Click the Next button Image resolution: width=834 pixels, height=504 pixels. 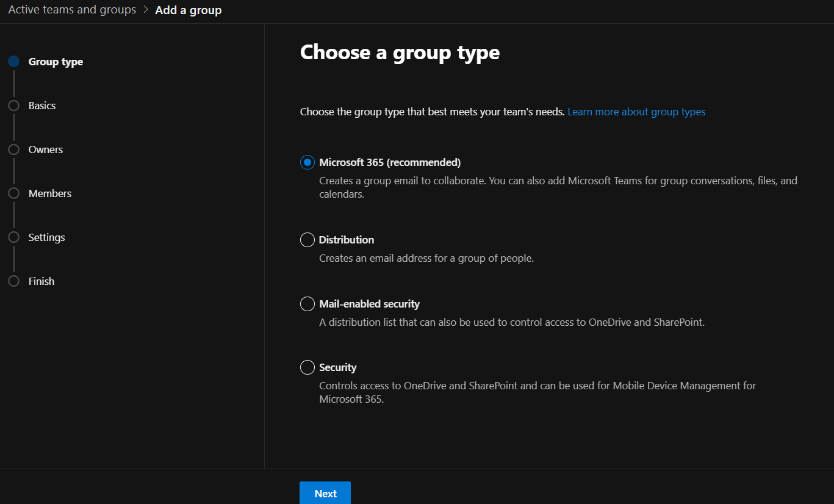pyautogui.click(x=325, y=493)
